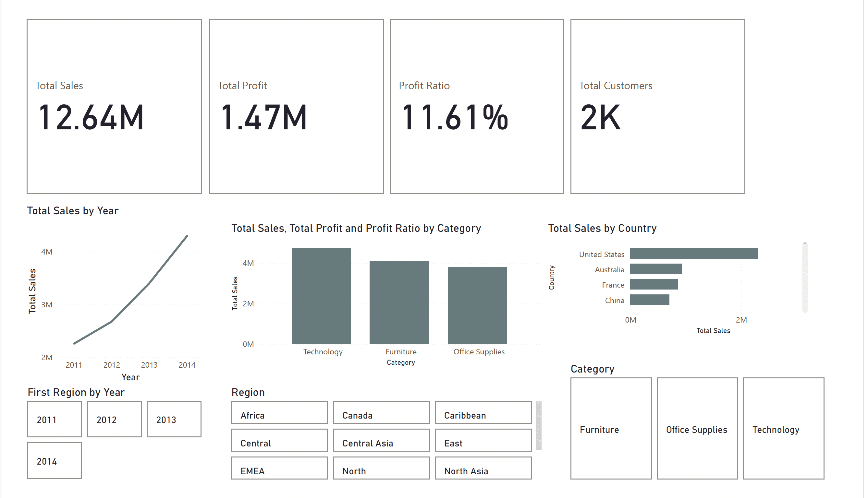Select the Technology category tile

tap(783, 429)
